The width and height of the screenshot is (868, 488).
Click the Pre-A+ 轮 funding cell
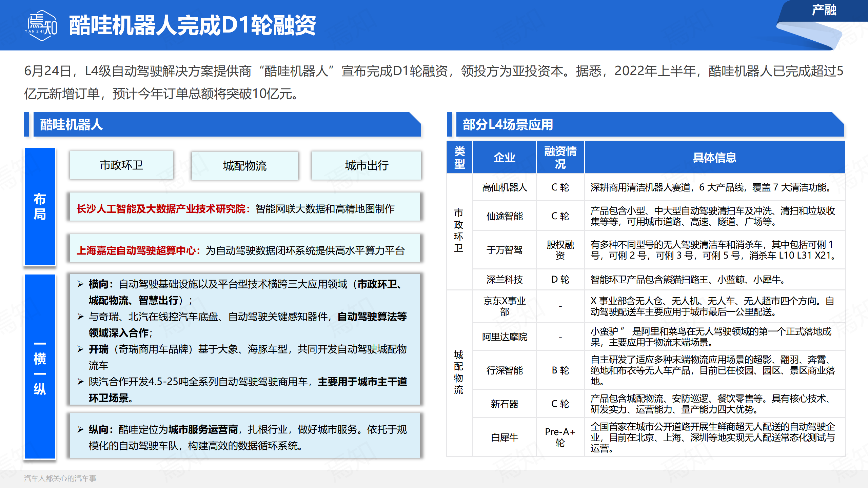[x=560, y=437]
